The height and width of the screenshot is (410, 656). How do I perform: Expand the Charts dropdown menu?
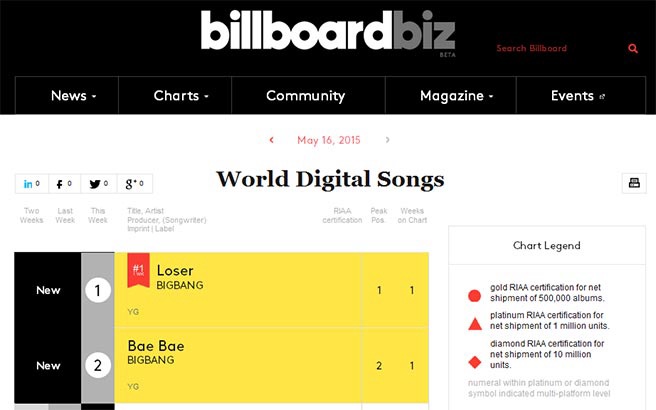tap(181, 96)
